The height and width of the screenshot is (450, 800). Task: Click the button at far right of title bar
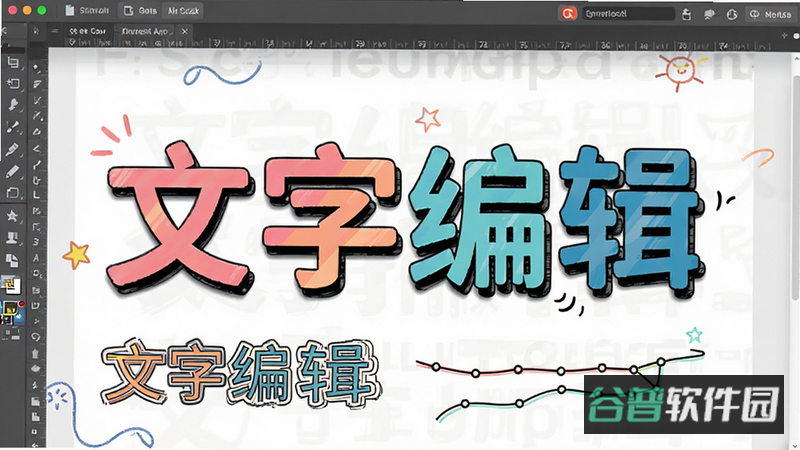point(770,14)
